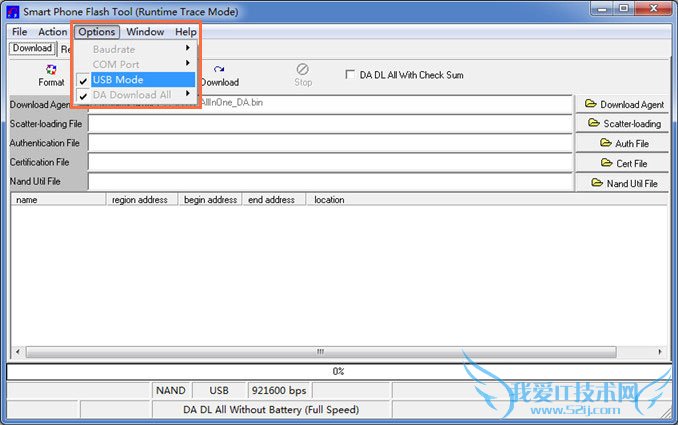Image resolution: width=678 pixels, height=425 pixels.
Task: Click the Format toolbar icon
Action: [x=51, y=69]
